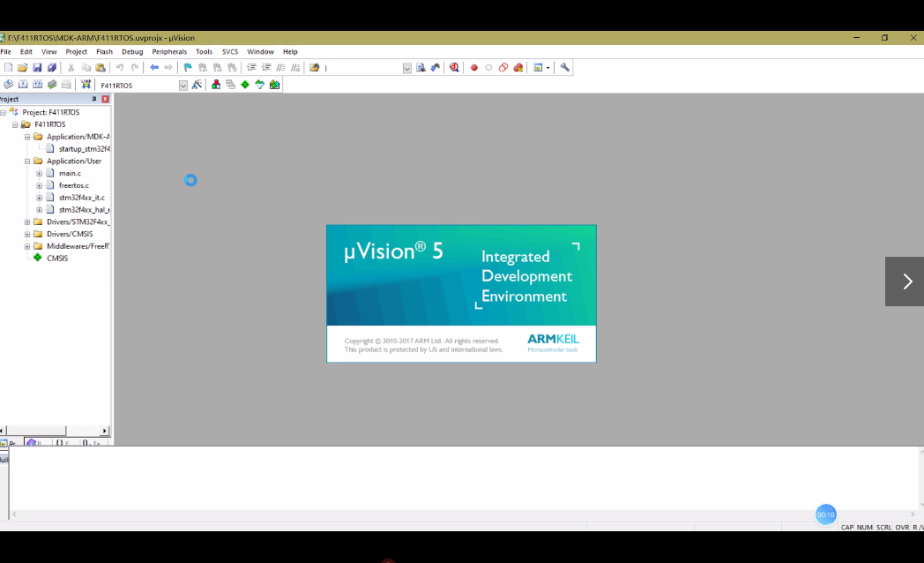
Task: Open Find in Files with the folder-binoculars icon
Action: pos(315,68)
